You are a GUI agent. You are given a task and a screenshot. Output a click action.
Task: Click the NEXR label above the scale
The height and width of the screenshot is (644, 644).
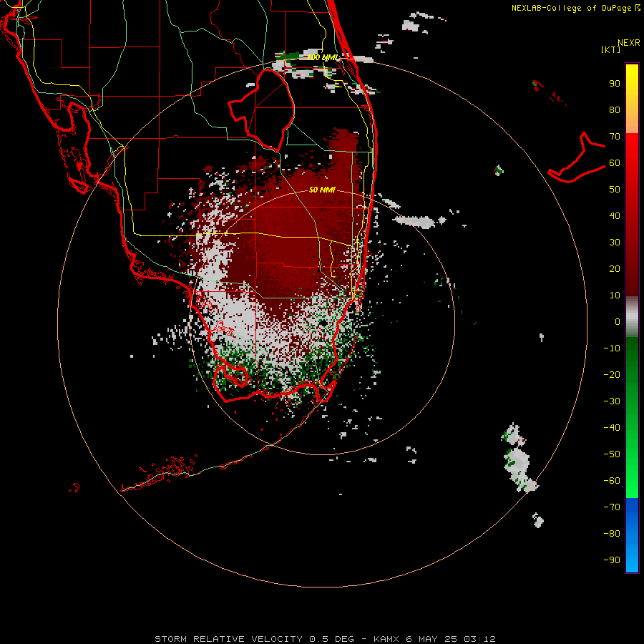point(628,43)
